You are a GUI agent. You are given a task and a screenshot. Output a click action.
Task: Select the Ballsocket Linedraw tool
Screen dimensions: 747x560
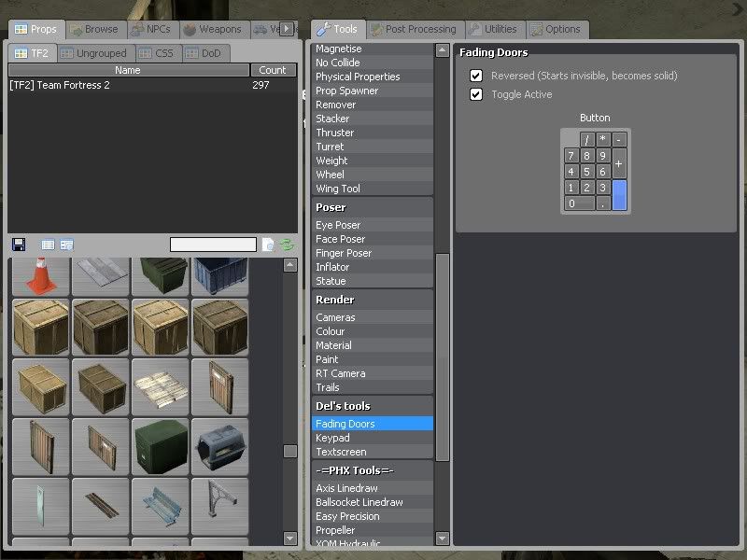pyautogui.click(x=373, y=502)
